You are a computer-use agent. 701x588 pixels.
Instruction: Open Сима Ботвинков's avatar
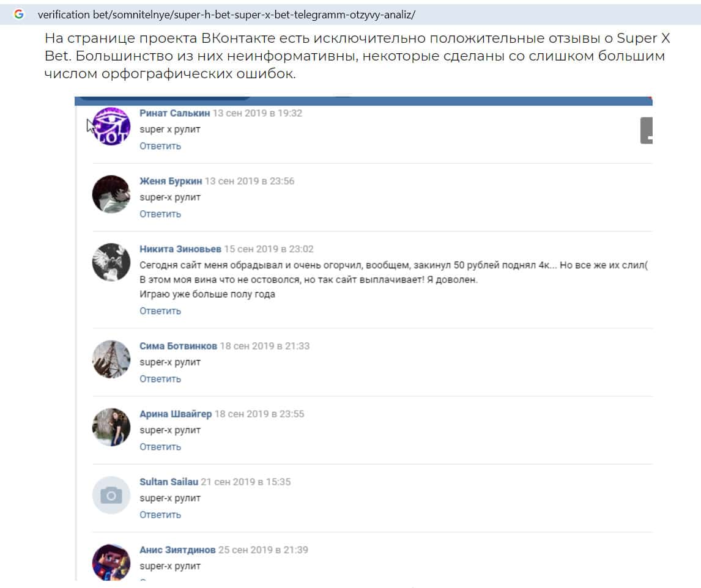[111, 359]
